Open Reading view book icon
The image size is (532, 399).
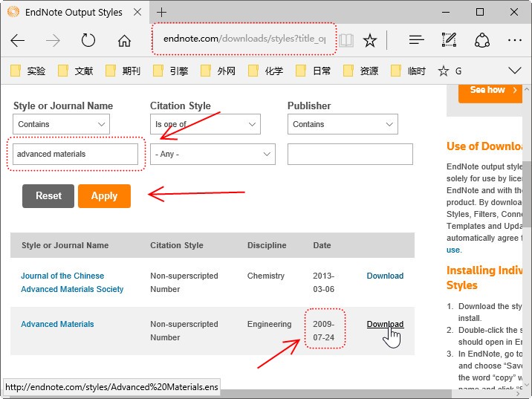(346, 41)
